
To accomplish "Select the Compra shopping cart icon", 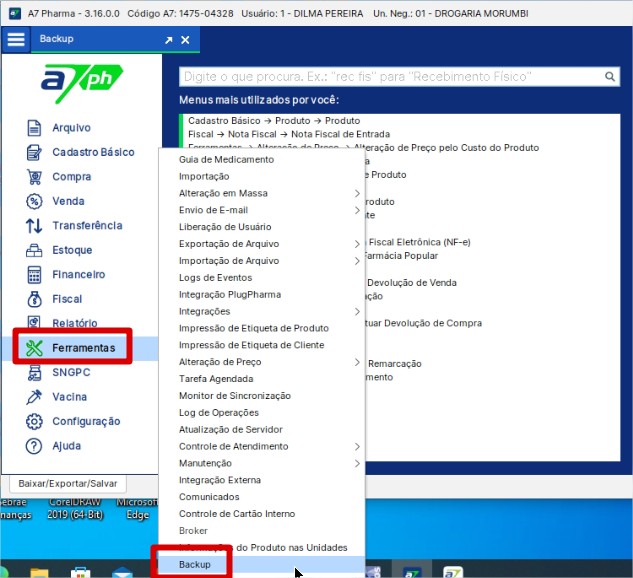I will 33,177.
